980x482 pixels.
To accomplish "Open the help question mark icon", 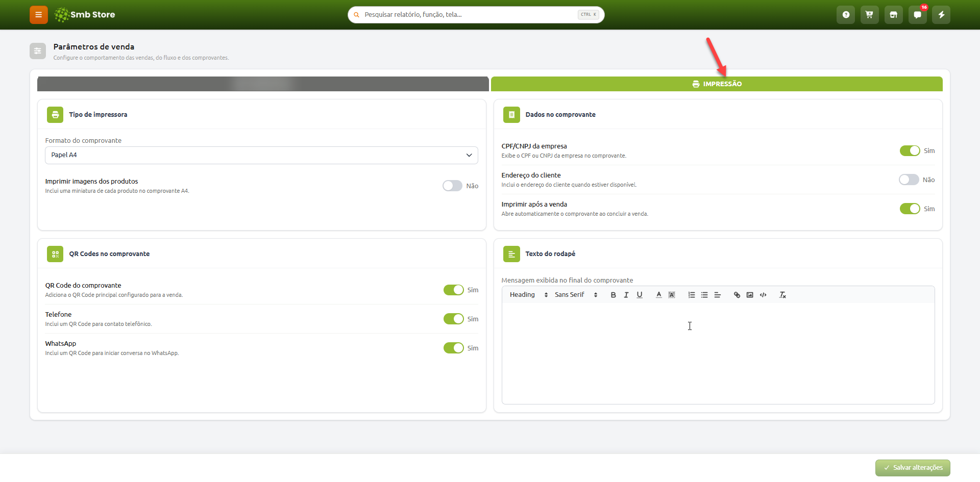I will [846, 15].
